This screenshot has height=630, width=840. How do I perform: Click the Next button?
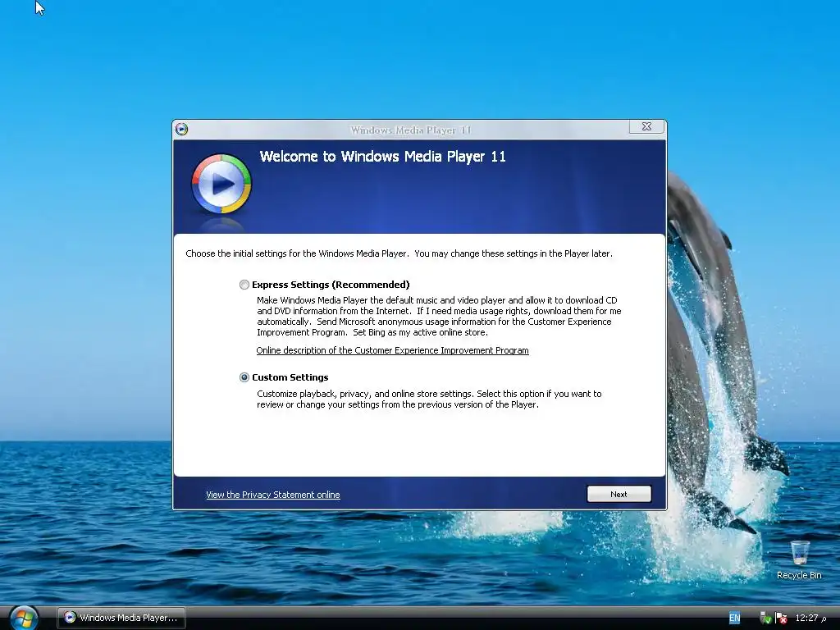point(619,494)
